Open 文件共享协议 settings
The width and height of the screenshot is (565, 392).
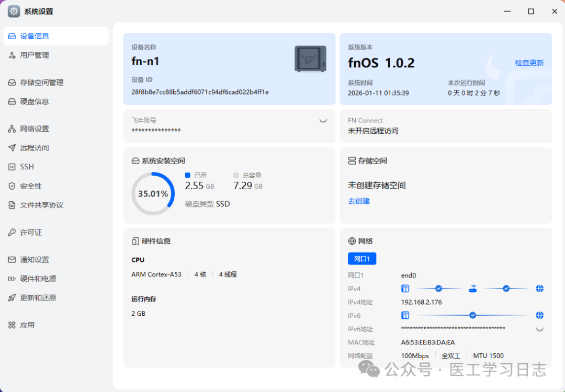(41, 205)
